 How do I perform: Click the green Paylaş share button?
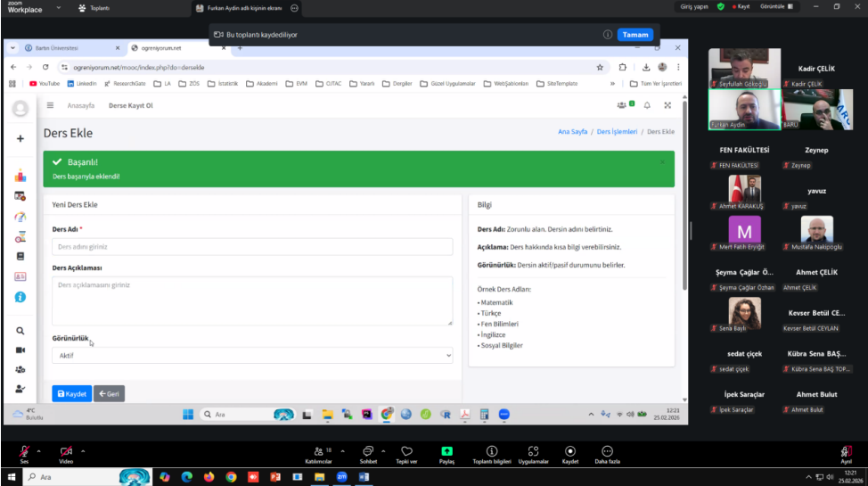(x=446, y=451)
